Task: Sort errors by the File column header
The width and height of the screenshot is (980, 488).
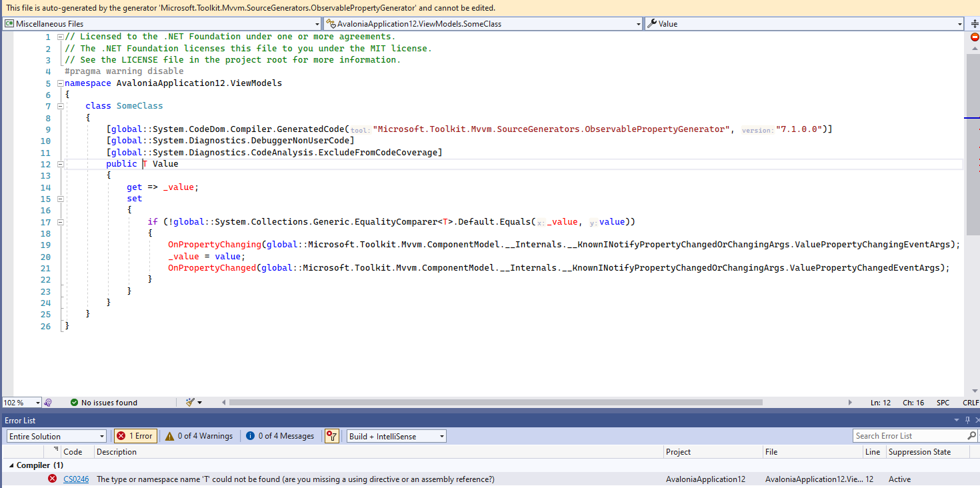Action: tap(812, 451)
